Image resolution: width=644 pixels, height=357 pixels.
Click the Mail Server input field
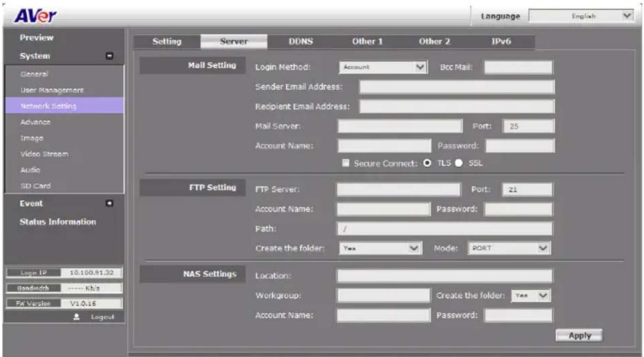coord(400,126)
